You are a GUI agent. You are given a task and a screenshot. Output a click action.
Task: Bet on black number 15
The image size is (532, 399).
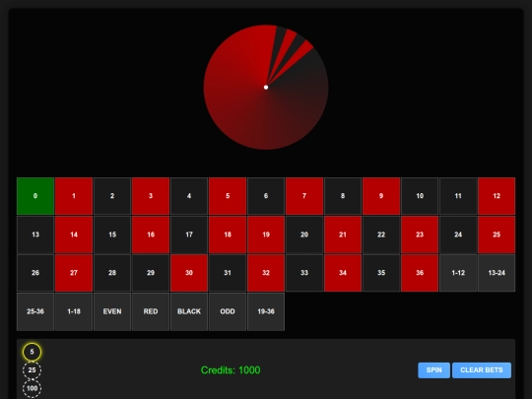(x=112, y=234)
